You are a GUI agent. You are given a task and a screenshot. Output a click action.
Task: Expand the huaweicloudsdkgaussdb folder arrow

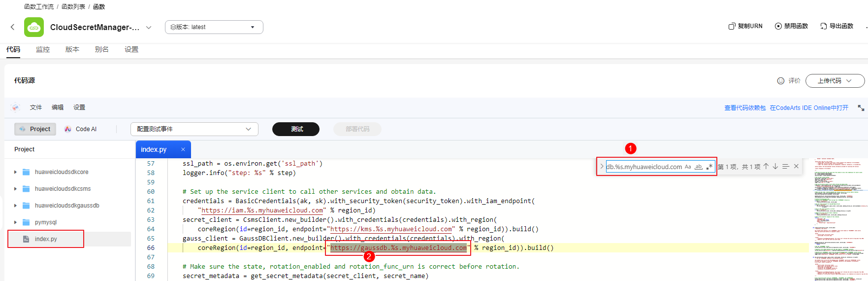[x=15, y=206]
